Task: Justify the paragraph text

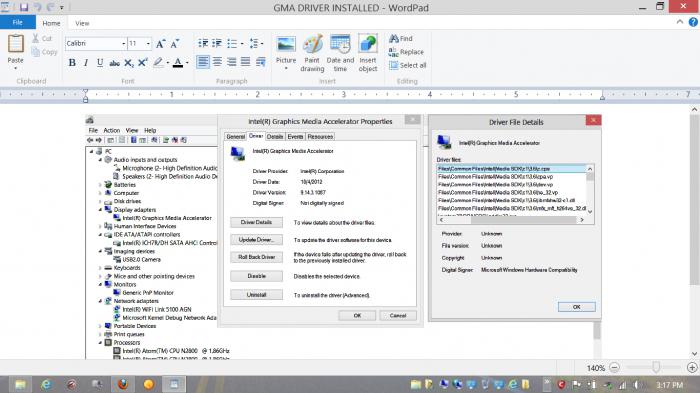Action: (x=246, y=62)
